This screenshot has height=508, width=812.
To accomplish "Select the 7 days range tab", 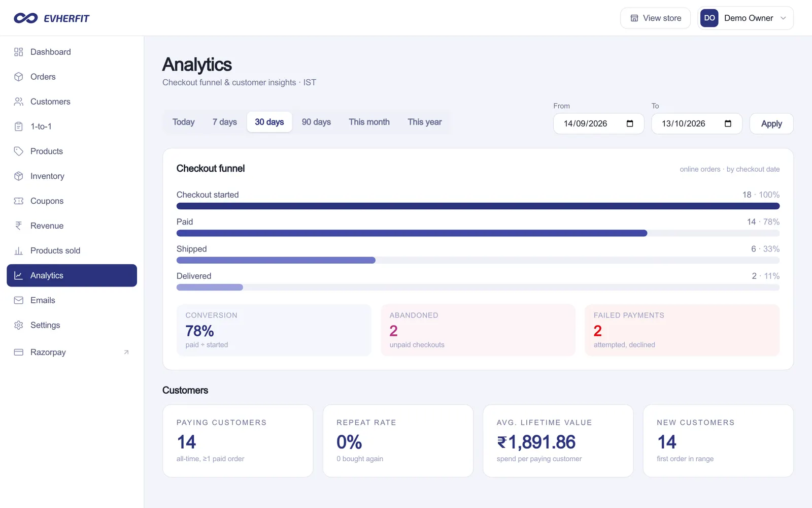I will [225, 122].
